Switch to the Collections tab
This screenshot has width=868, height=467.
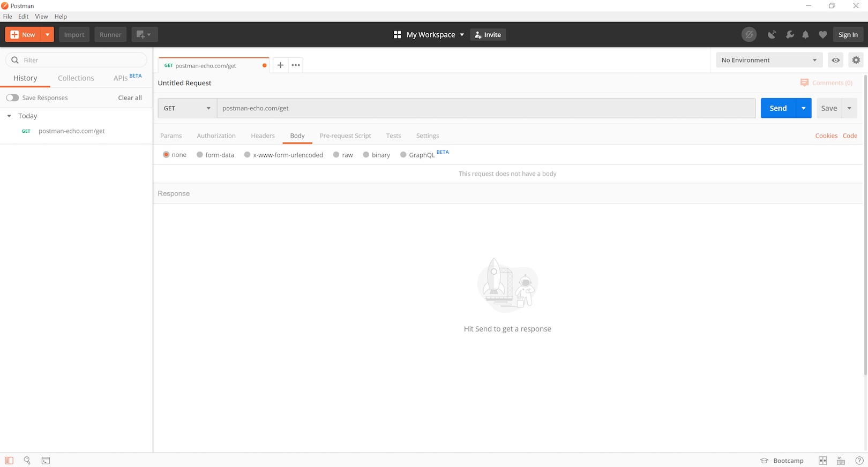(76, 78)
